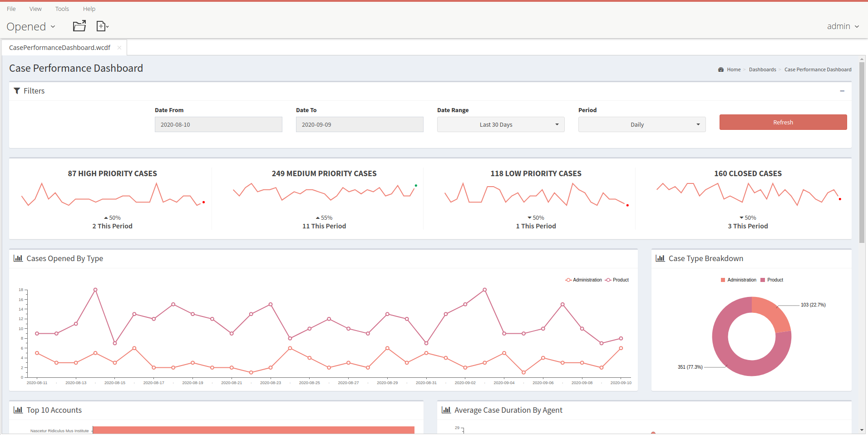Image resolution: width=868 pixels, height=435 pixels.
Task: Collapse the Filters panel
Action: click(x=842, y=91)
